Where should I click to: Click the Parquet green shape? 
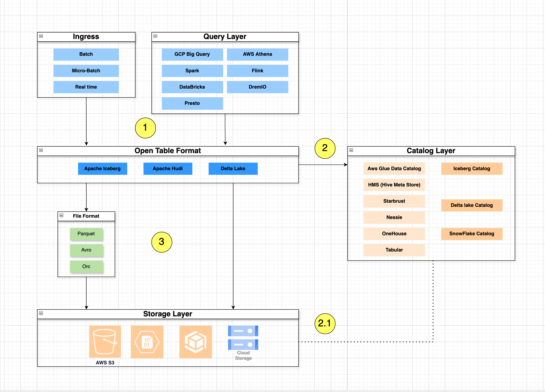pyautogui.click(x=86, y=234)
